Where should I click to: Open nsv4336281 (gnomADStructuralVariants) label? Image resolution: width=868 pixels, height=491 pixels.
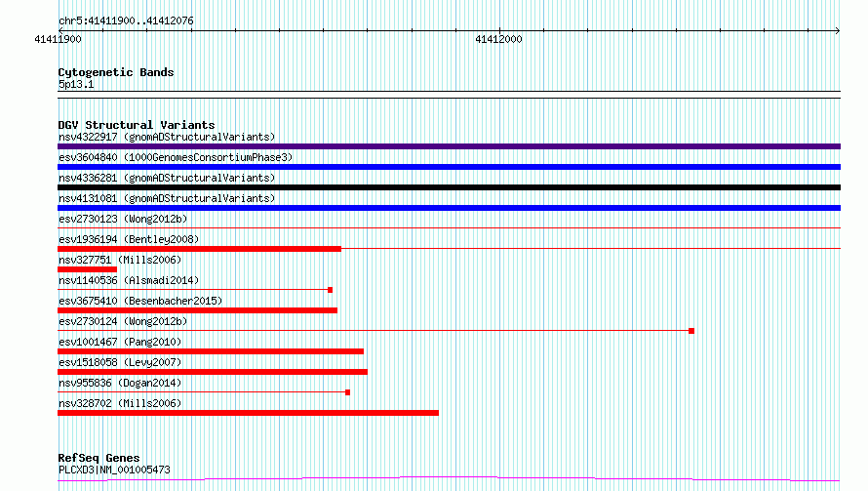(x=167, y=178)
